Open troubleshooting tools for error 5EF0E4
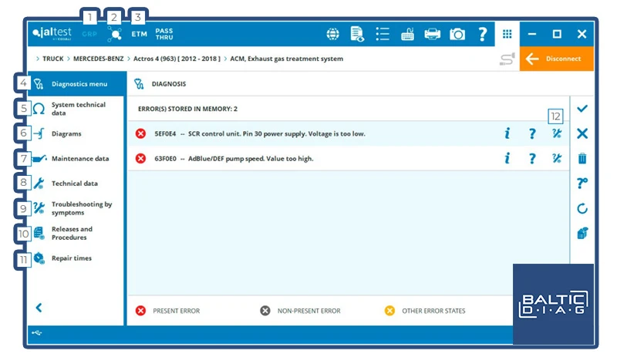 [x=556, y=133]
